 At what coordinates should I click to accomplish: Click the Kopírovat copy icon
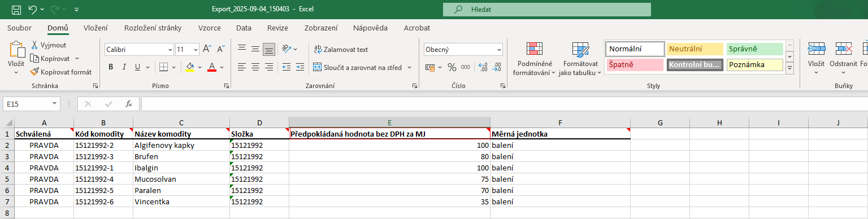point(34,58)
